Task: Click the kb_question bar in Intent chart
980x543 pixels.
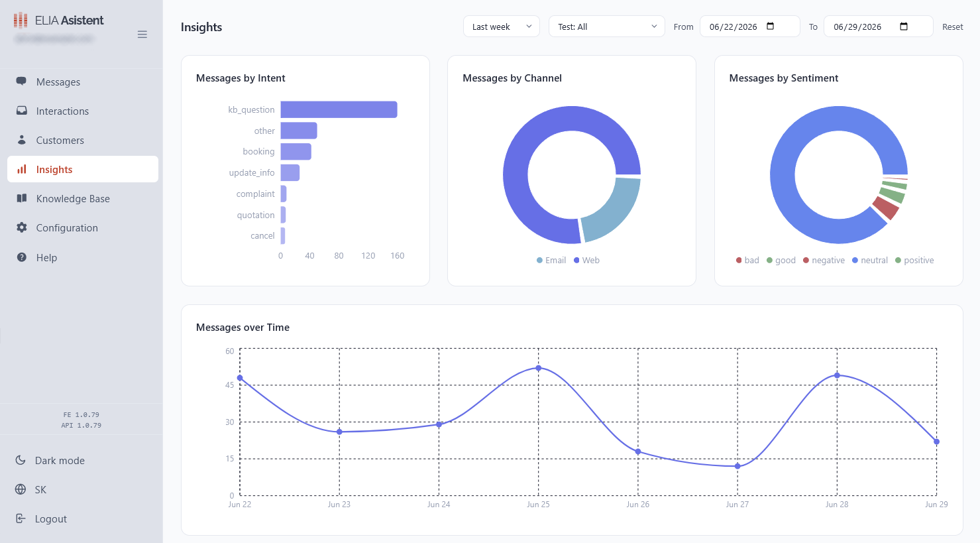Action: [x=339, y=109]
